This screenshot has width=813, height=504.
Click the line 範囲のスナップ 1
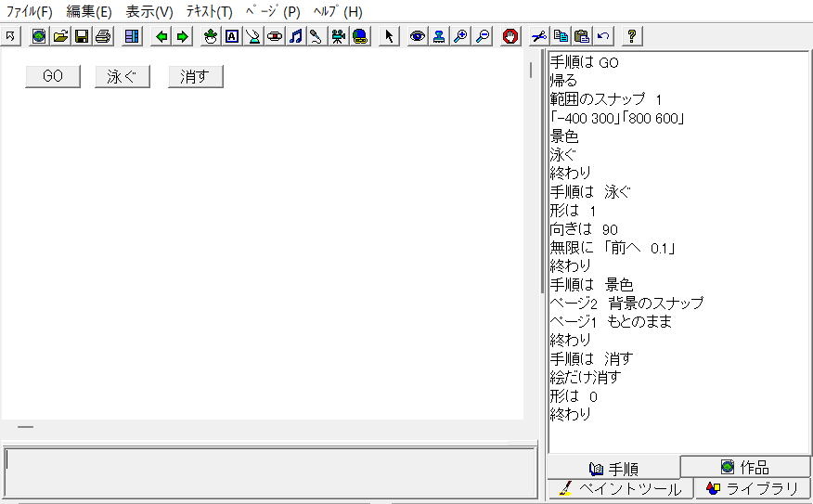pyautogui.click(x=606, y=99)
